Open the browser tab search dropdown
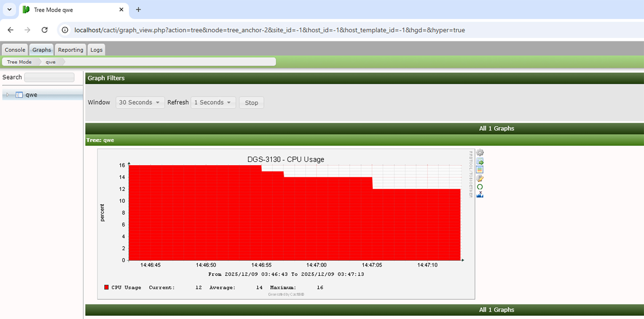Image resolution: width=644 pixels, height=319 pixels. 9,10
